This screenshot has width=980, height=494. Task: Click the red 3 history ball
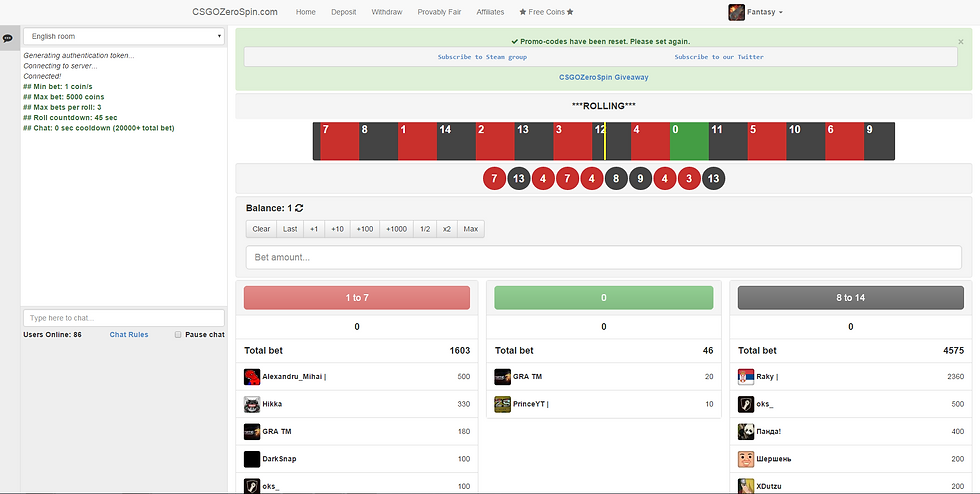pyautogui.click(x=689, y=179)
